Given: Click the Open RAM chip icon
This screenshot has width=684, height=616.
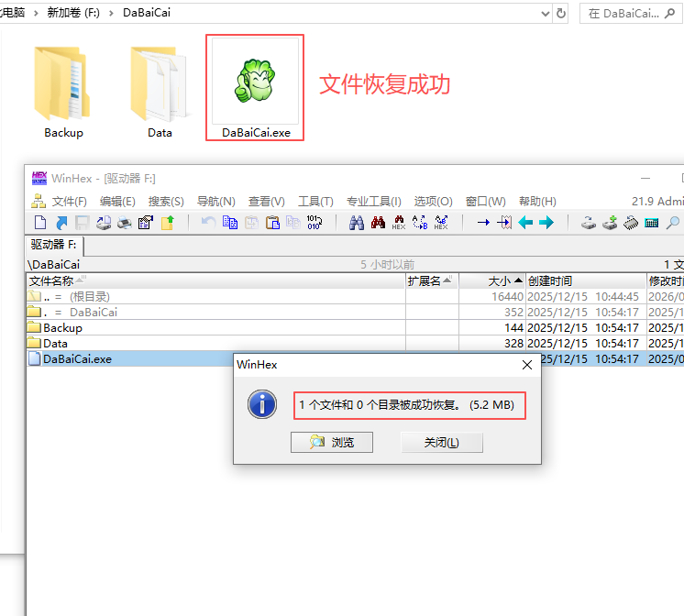Looking at the screenshot, I should (631, 223).
